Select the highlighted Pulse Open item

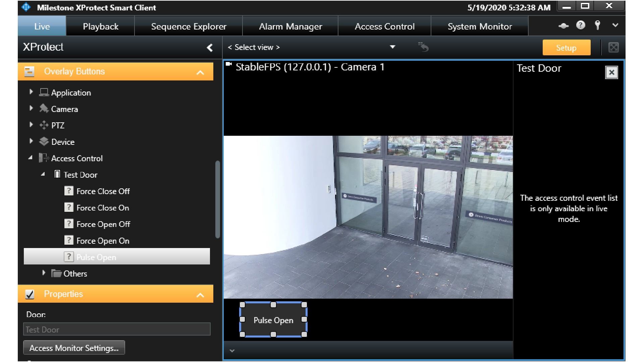[x=117, y=256]
